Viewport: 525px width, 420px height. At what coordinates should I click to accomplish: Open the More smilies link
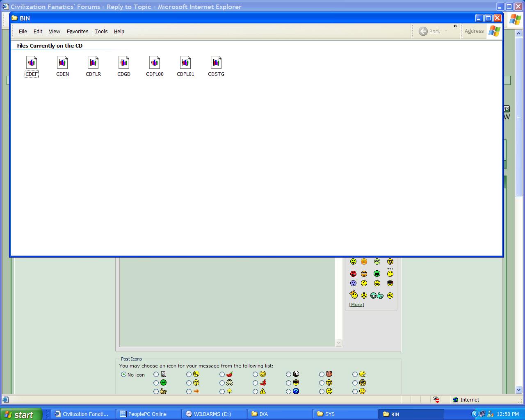356,304
